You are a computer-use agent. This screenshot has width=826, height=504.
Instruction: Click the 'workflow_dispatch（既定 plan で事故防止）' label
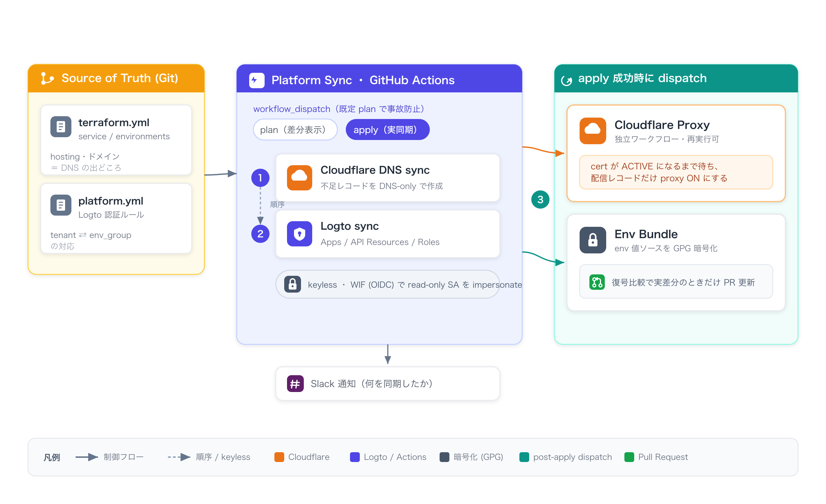pyautogui.click(x=339, y=109)
